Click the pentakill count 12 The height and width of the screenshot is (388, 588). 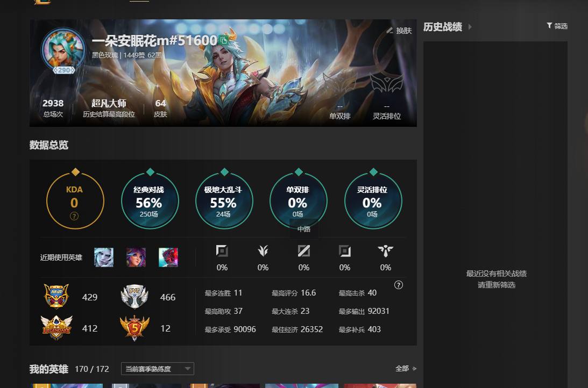[165, 328]
